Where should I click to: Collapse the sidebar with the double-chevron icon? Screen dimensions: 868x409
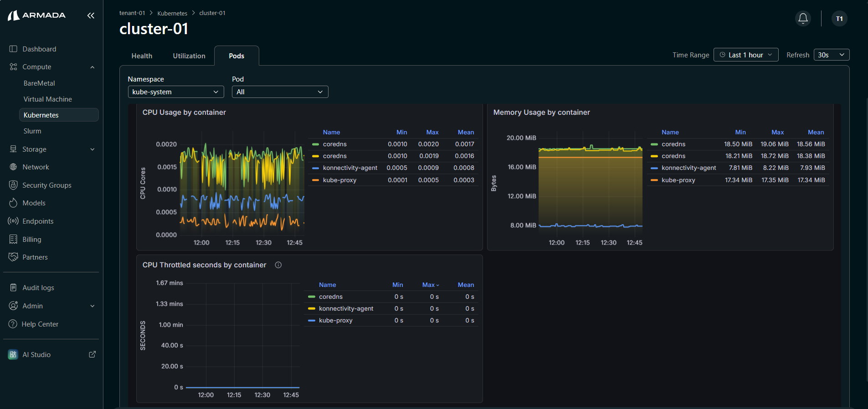91,15
